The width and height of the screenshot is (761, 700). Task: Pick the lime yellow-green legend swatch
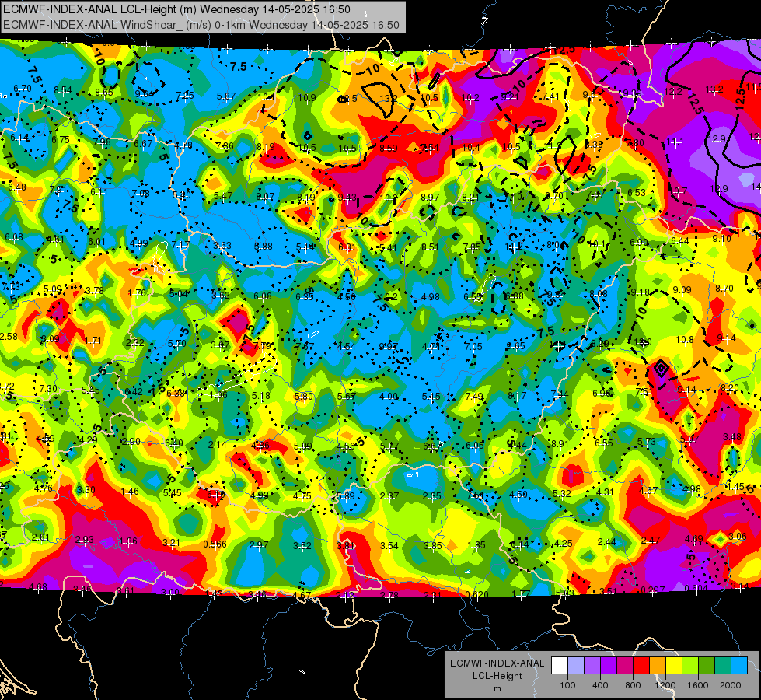(x=690, y=666)
